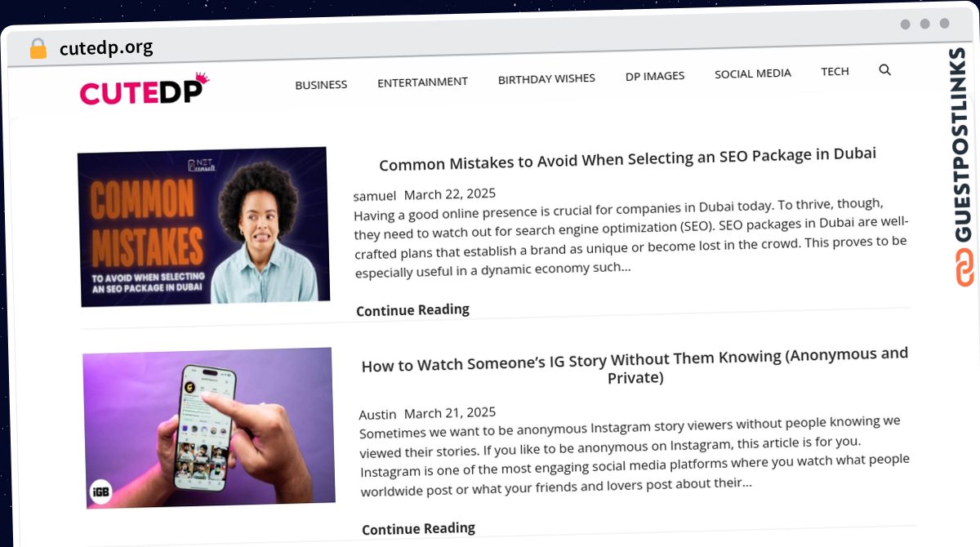Open the Tech category
Image resolution: width=980 pixels, height=547 pixels.
pos(835,71)
